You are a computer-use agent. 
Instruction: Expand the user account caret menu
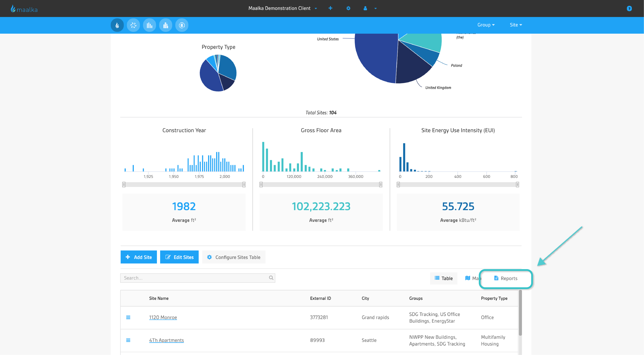click(x=375, y=8)
